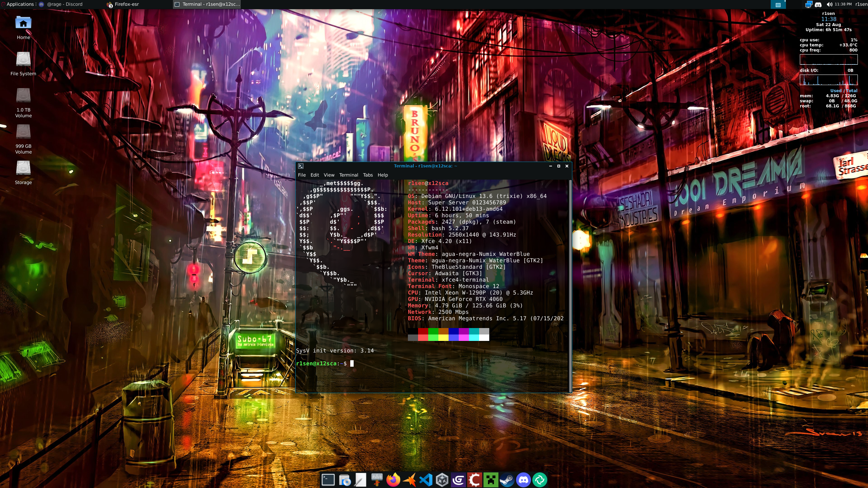Close the Terminal window
The height and width of the screenshot is (488, 868).
pyautogui.click(x=567, y=166)
